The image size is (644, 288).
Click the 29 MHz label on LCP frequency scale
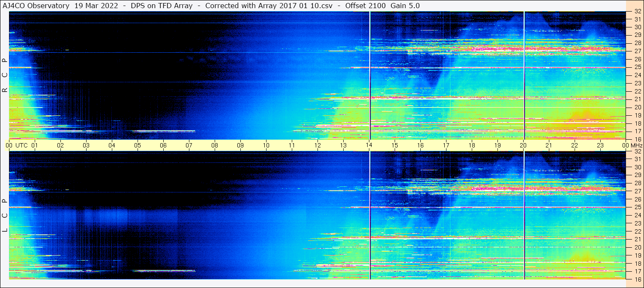637,175
